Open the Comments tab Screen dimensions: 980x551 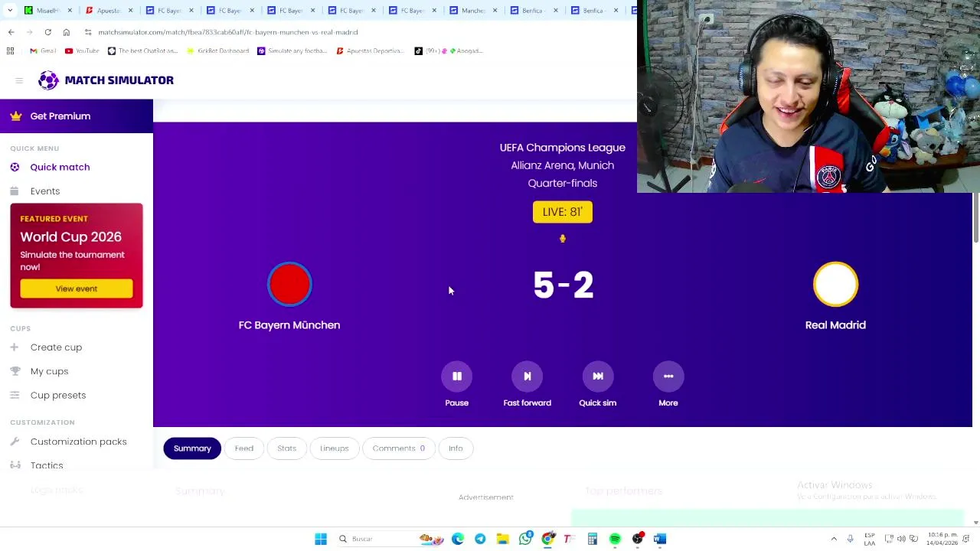tap(399, 448)
